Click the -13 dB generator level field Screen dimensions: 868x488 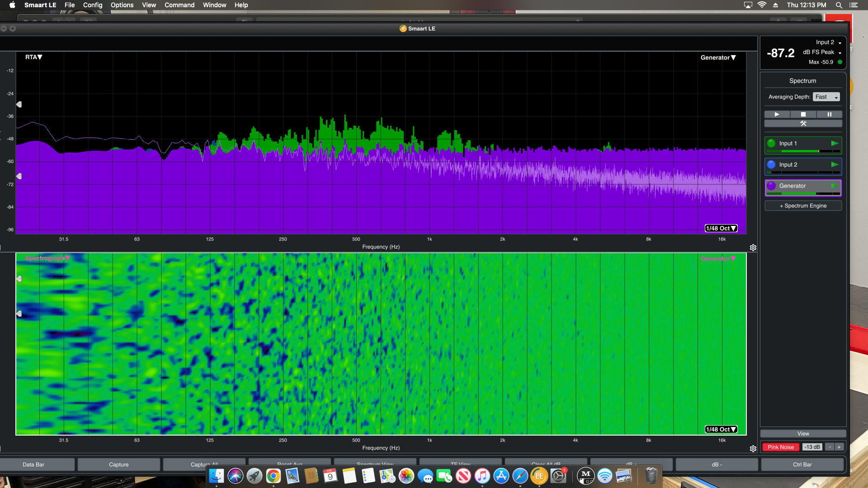pyautogui.click(x=812, y=447)
